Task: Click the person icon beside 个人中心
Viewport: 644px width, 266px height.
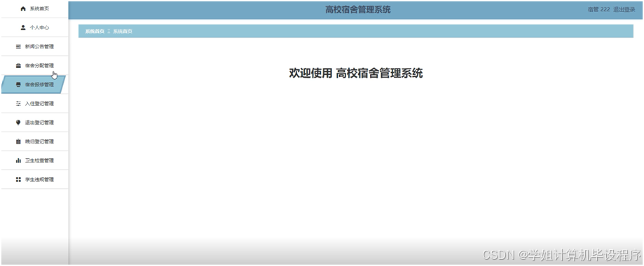Action: [23, 27]
